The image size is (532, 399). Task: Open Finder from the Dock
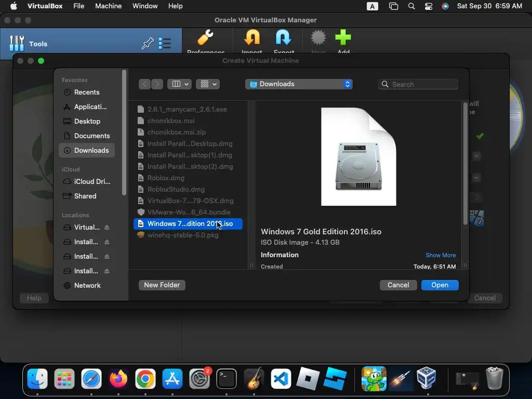coord(37,379)
